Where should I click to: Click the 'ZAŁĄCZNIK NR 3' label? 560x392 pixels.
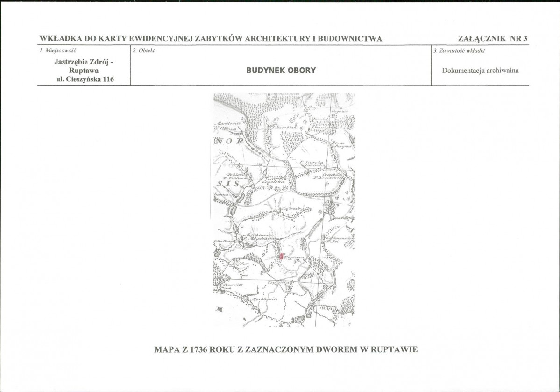tap(492, 39)
